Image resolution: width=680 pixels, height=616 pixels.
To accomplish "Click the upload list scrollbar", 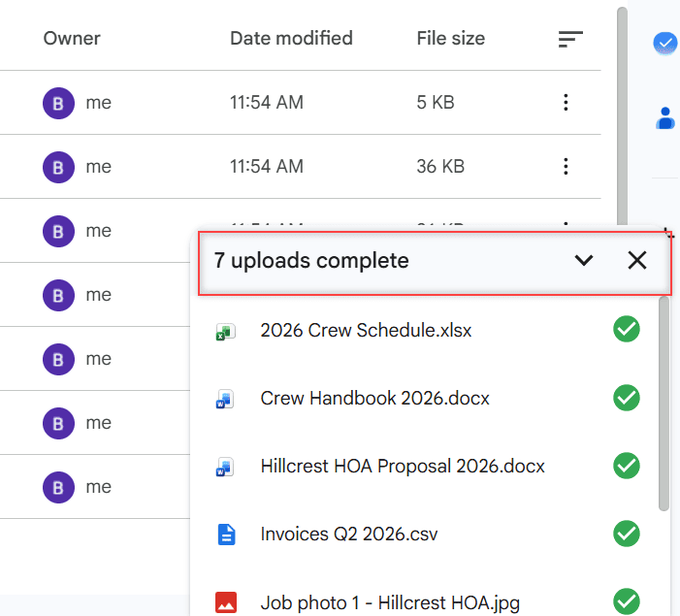I will tap(664, 404).
